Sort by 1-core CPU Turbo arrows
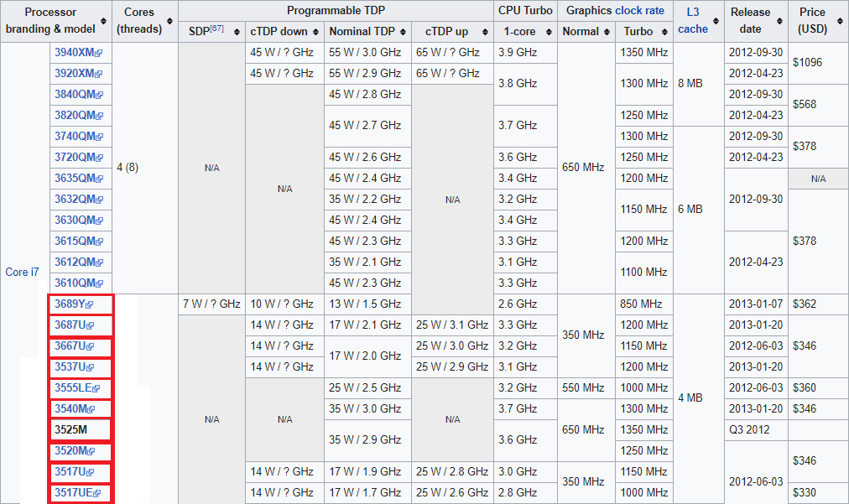 549,32
